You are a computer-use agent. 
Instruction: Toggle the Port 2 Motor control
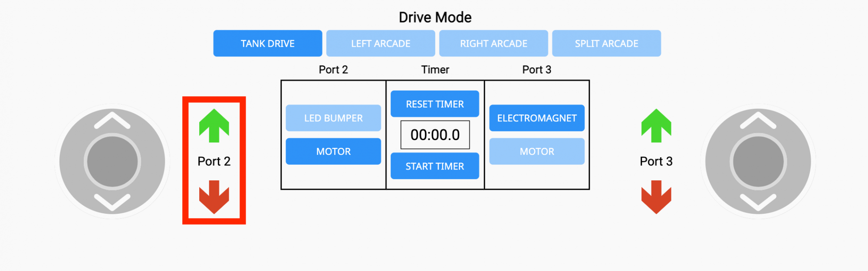333,151
